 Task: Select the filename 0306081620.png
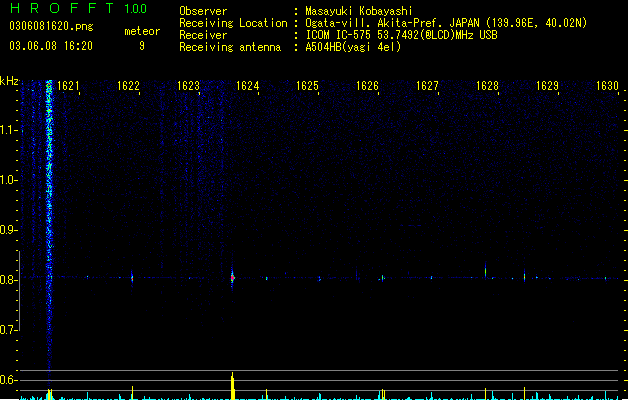coord(51,26)
